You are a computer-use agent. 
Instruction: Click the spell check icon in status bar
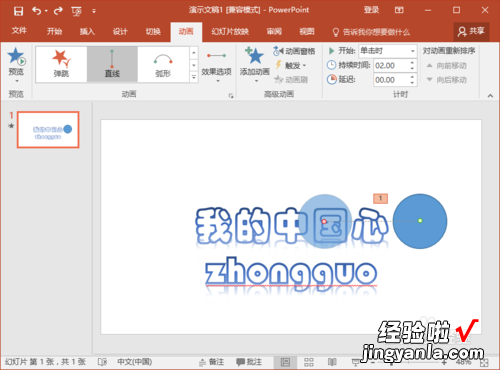coord(102,362)
